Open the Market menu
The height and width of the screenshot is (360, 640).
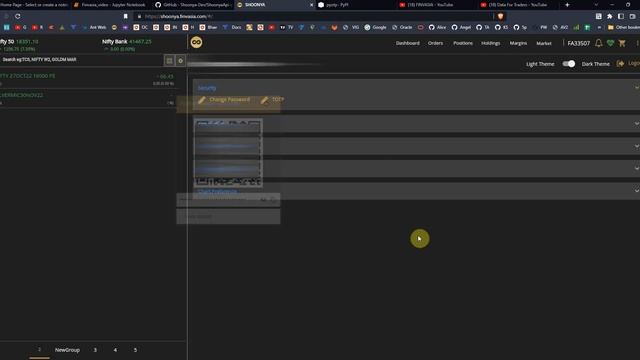pyautogui.click(x=544, y=43)
